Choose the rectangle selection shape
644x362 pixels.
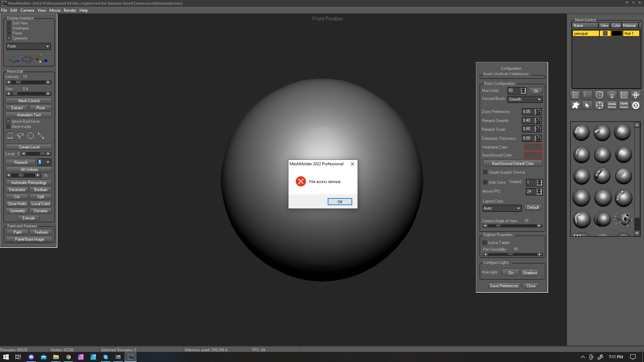(10, 136)
